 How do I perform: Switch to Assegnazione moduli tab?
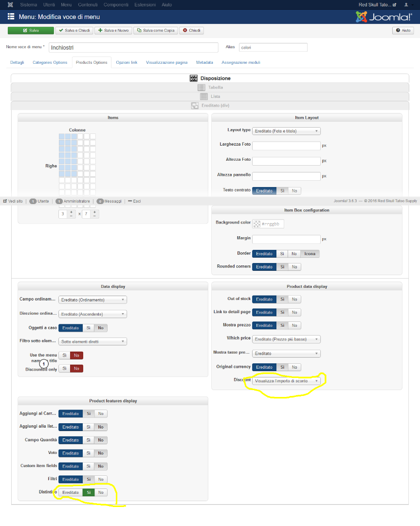pos(241,62)
